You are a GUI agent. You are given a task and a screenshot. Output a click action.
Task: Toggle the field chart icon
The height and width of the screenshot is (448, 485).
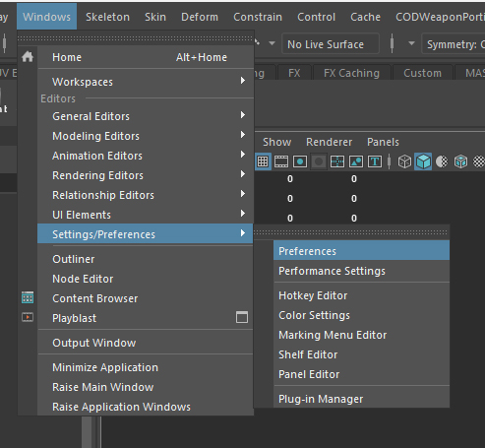click(x=337, y=161)
